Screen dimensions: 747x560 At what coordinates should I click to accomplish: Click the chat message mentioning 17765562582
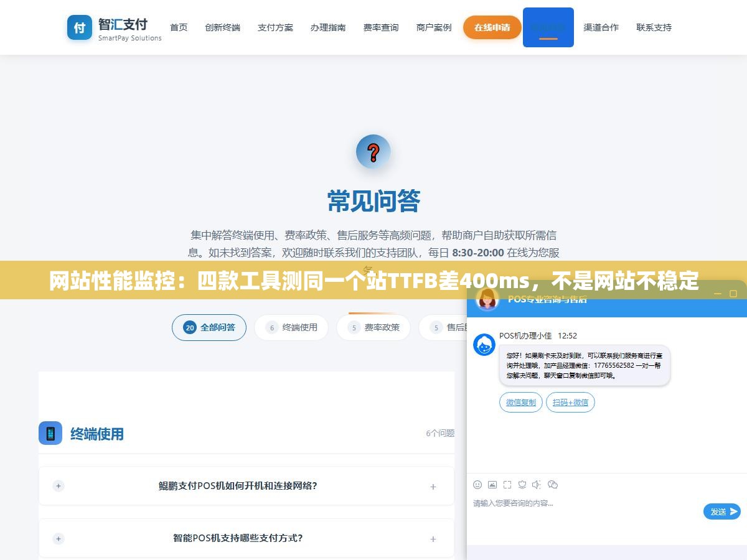(585, 365)
